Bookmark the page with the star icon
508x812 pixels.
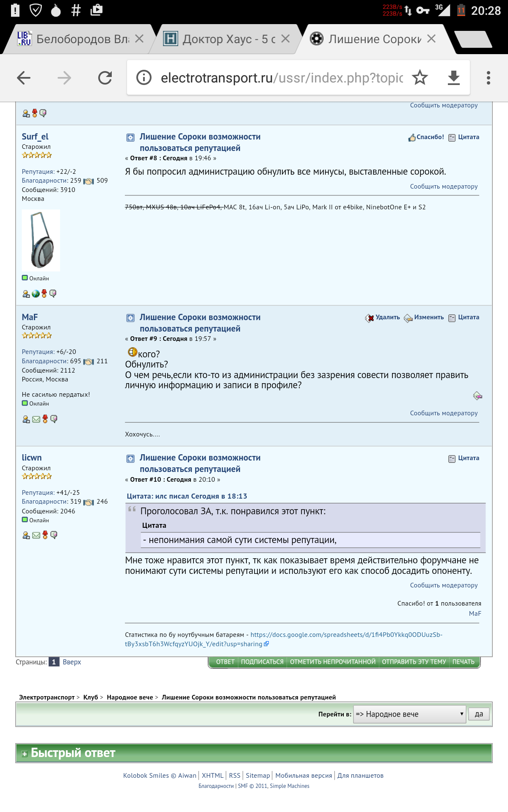[420, 78]
